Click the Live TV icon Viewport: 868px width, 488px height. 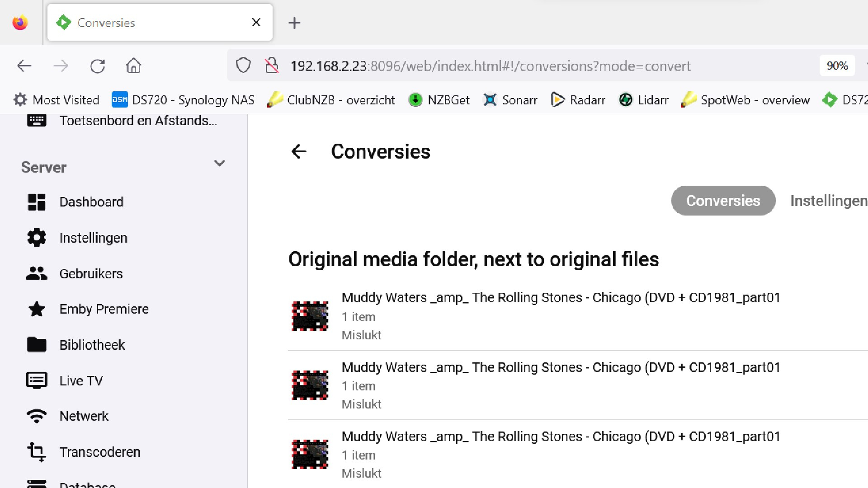pos(37,380)
